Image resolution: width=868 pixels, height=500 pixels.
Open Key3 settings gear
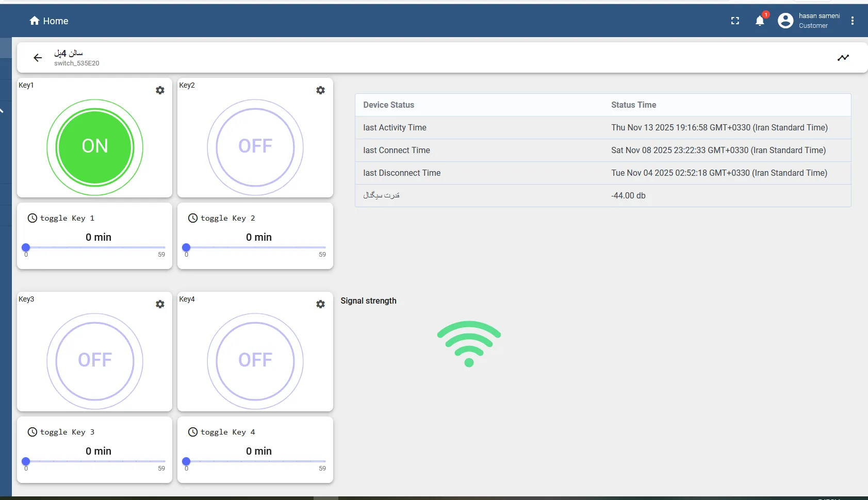(x=160, y=304)
